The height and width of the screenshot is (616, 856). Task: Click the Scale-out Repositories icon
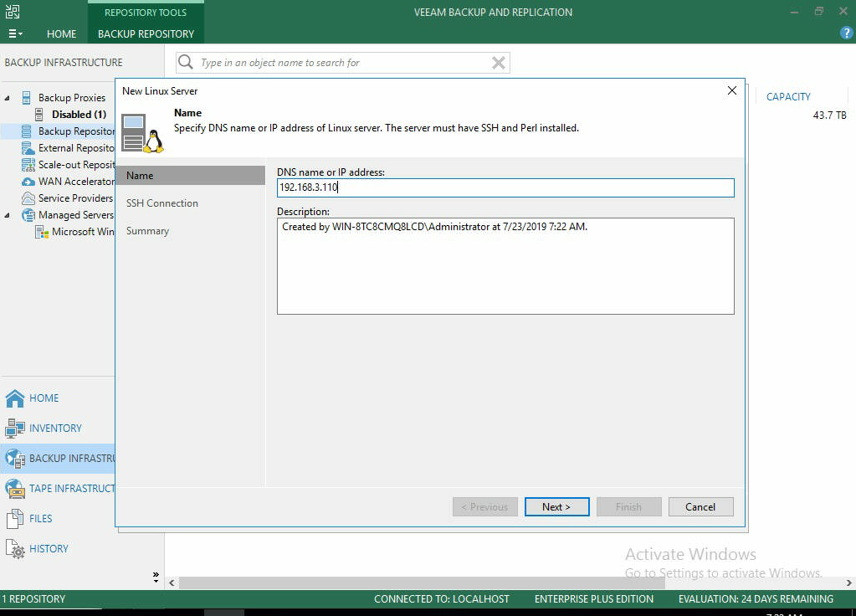click(x=28, y=165)
